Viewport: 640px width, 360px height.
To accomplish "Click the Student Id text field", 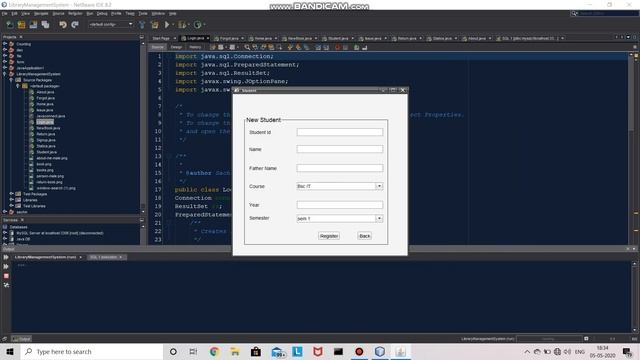I will [x=340, y=132].
